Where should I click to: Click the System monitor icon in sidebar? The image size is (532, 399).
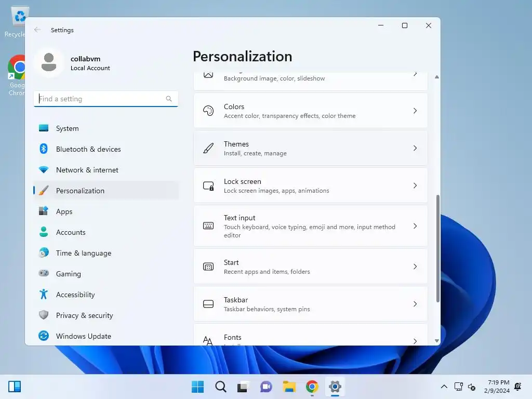tap(44, 128)
